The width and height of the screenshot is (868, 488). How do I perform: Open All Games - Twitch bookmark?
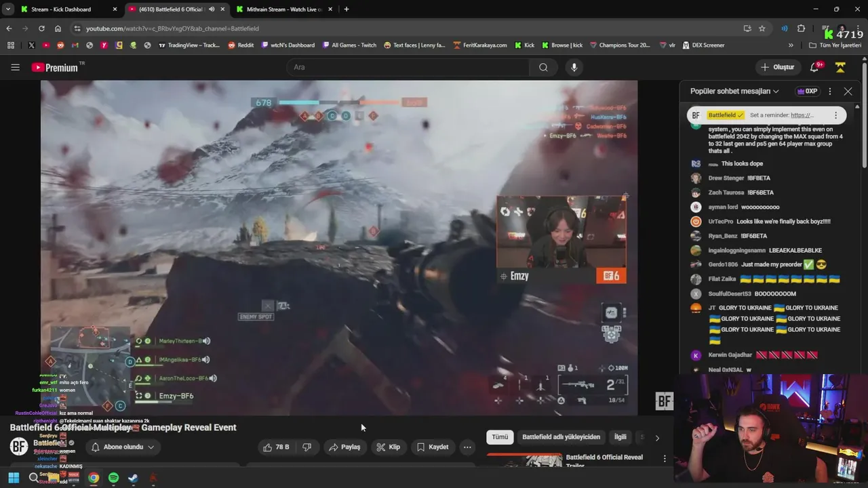point(349,45)
